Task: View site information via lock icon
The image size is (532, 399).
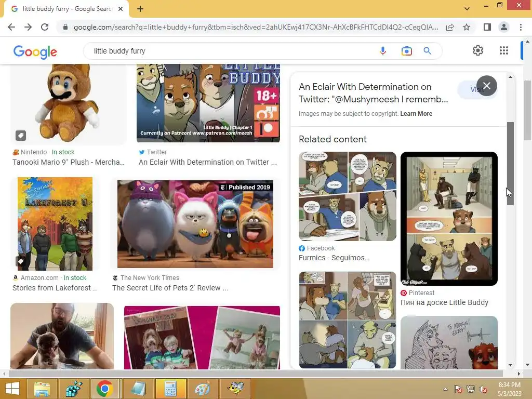Action: [65, 27]
